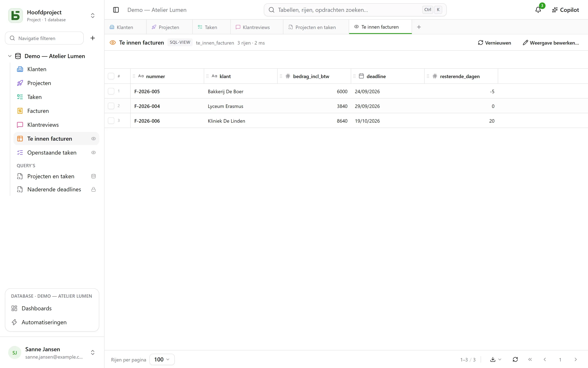
Task: Click the Hoofdproject logo icon
Action: [x=16, y=16]
